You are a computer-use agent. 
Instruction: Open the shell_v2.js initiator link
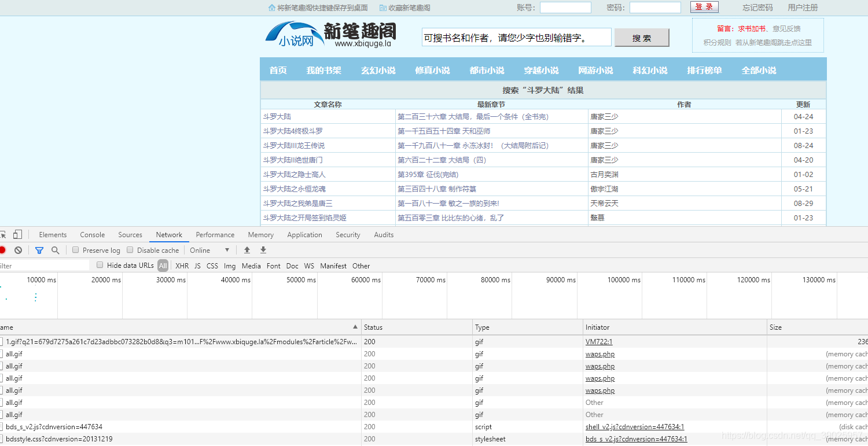[635, 427]
